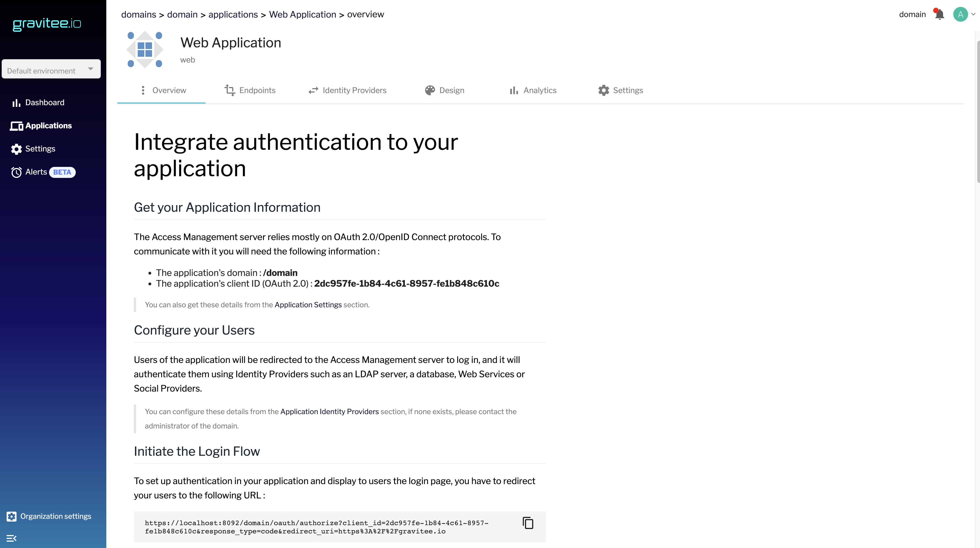
Task: Click applications in the breadcrumb
Action: (x=233, y=14)
